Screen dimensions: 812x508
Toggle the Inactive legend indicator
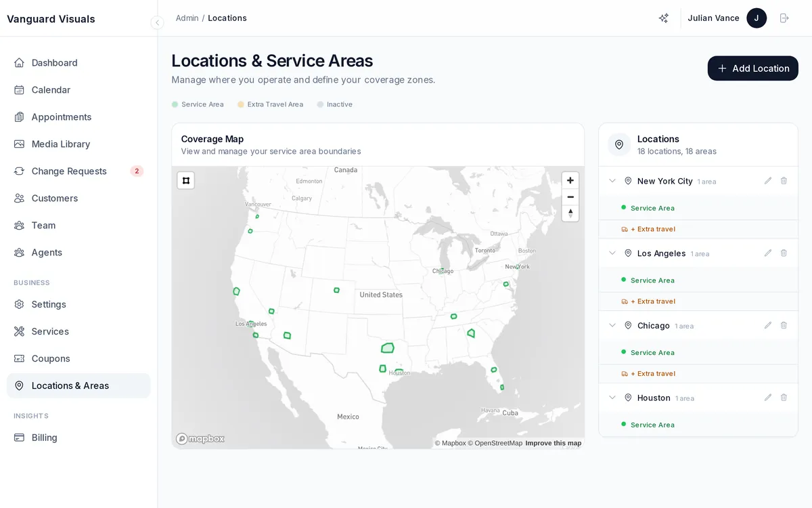(x=319, y=104)
